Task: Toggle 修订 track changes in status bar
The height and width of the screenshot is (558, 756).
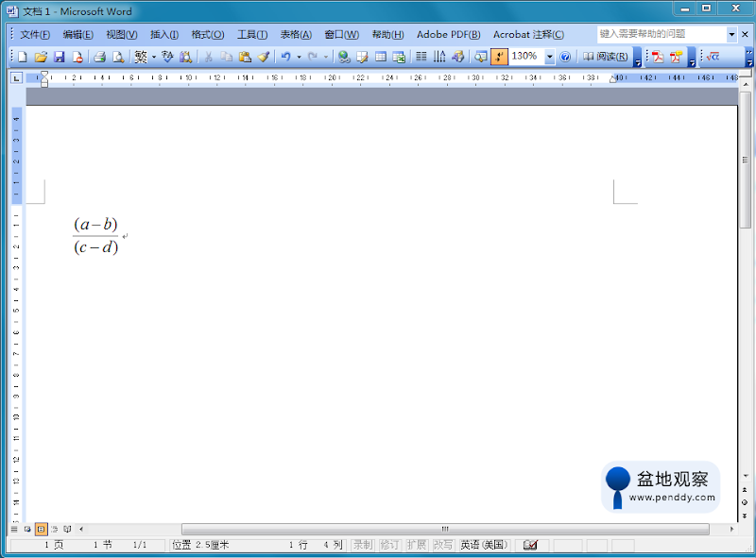Action: point(389,545)
